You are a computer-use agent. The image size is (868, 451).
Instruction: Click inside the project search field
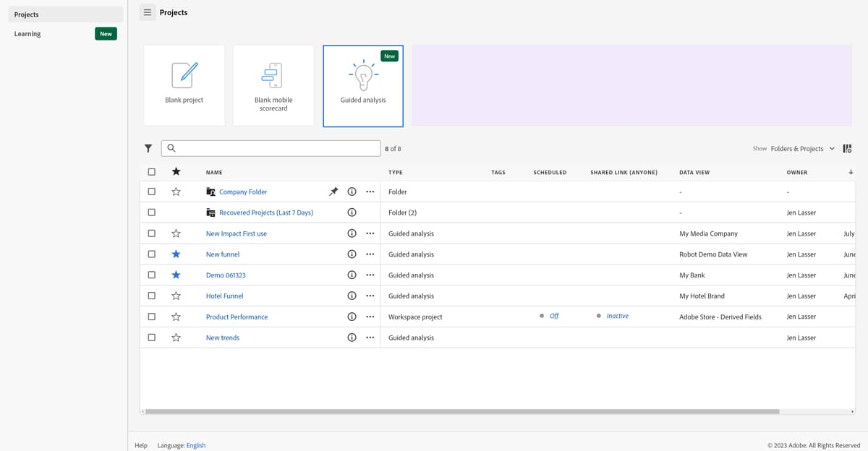point(271,148)
